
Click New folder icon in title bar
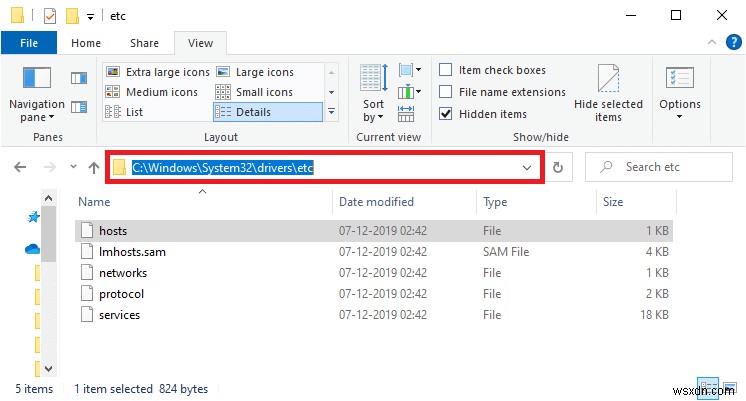72,16
